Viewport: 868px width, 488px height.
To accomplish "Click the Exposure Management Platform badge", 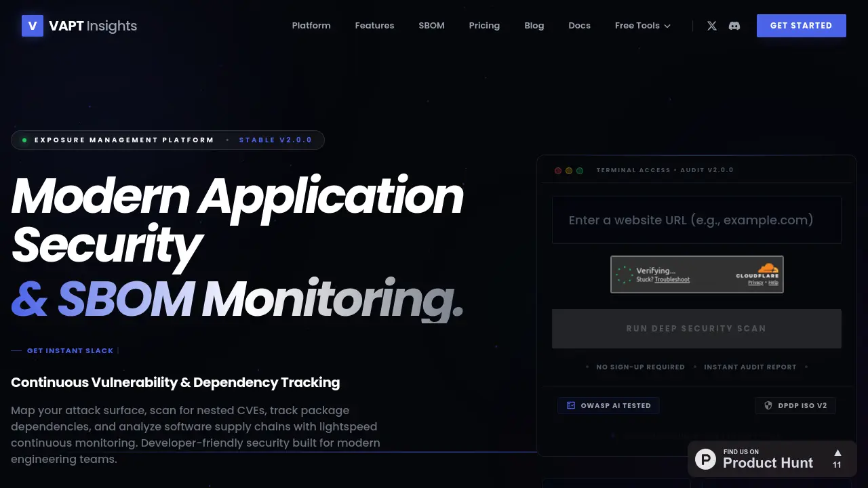I will point(167,140).
